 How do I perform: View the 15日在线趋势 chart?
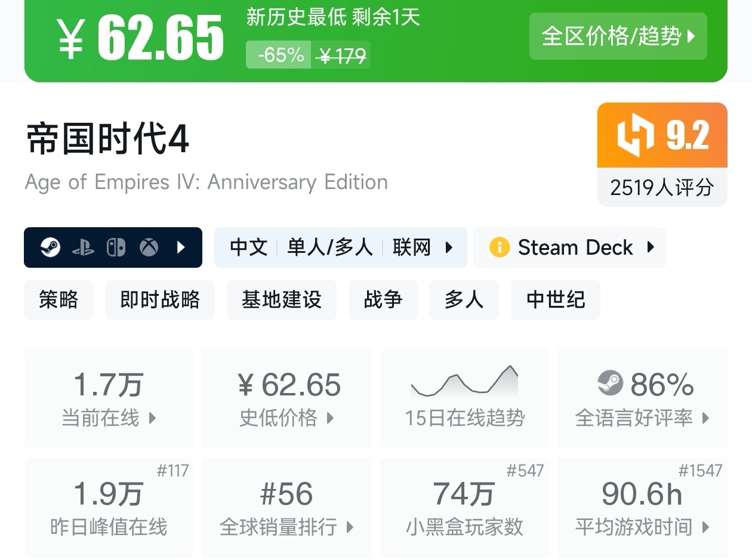pos(464,398)
